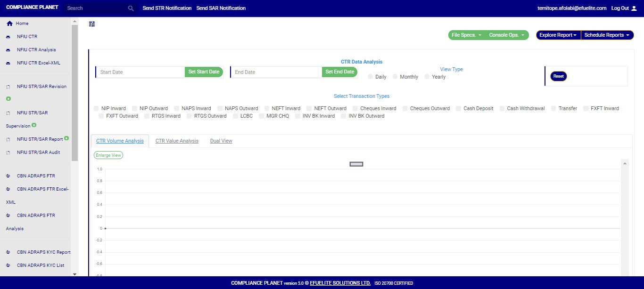Expand the Schedule Reports dropdown

click(x=607, y=35)
